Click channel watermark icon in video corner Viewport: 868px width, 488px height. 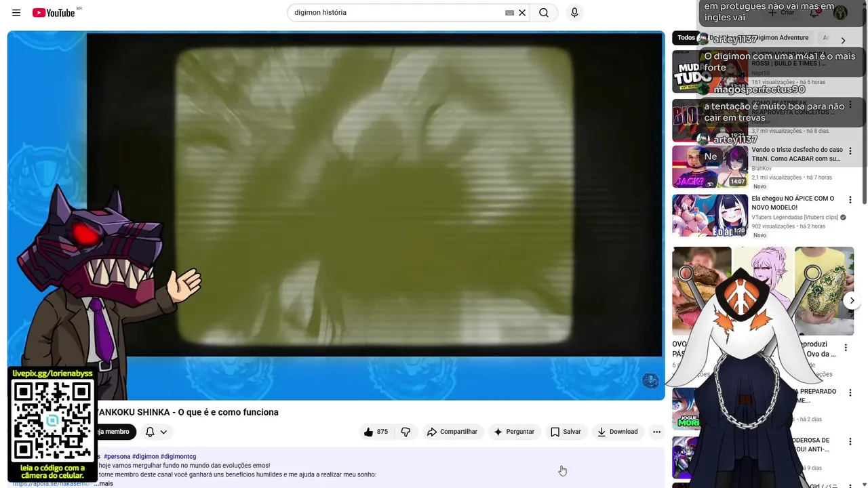click(x=650, y=380)
